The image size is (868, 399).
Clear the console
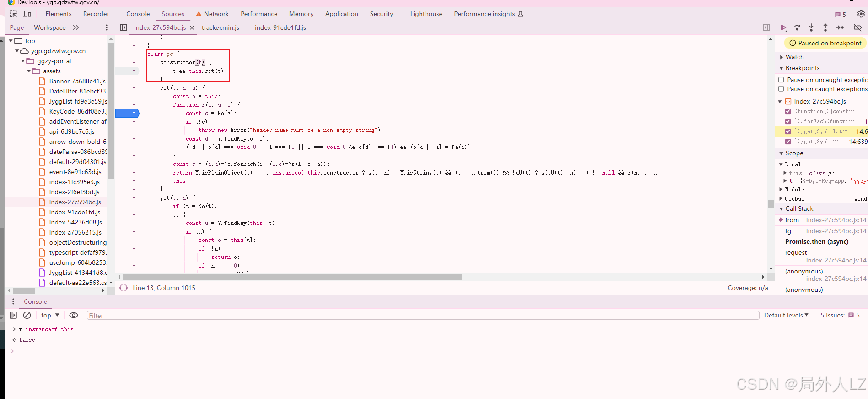click(27, 315)
